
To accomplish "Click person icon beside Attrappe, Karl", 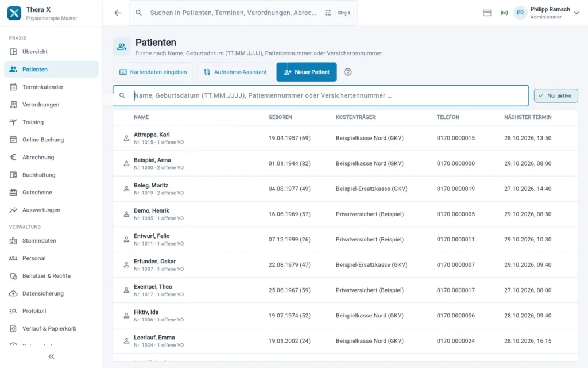I will [126, 138].
